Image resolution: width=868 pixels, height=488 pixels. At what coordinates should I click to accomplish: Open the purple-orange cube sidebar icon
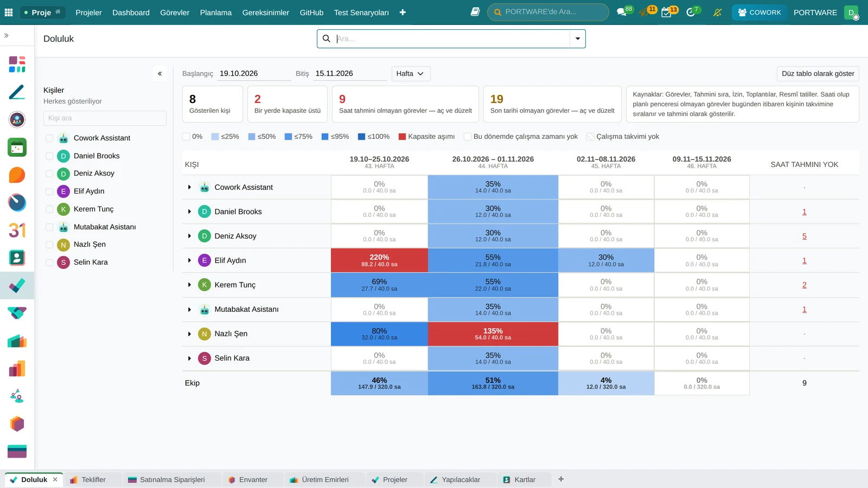[x=17, y=424]
